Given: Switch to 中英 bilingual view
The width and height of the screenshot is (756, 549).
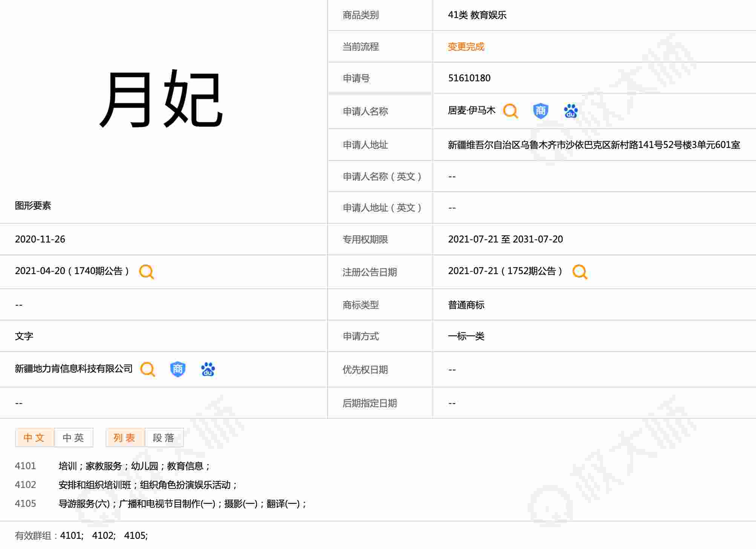Looking at the screenshot, I should 73,438.
